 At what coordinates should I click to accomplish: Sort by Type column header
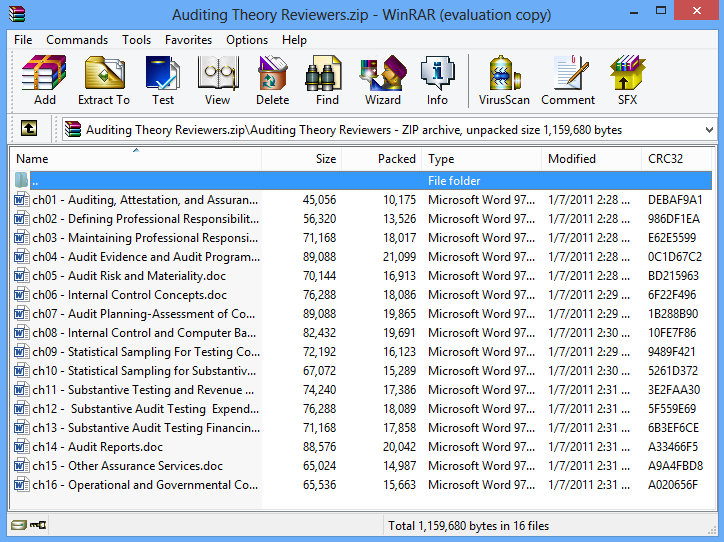[482, 159]
